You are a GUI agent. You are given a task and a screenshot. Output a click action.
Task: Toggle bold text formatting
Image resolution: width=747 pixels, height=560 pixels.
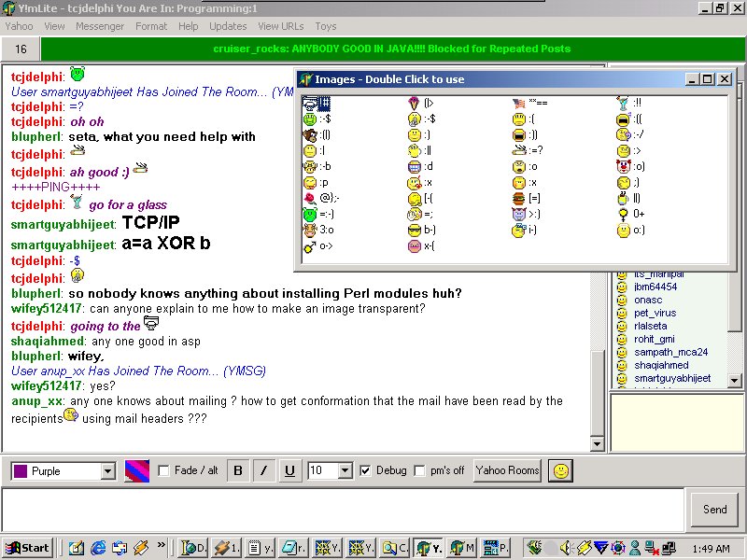[x=238, y=471]
